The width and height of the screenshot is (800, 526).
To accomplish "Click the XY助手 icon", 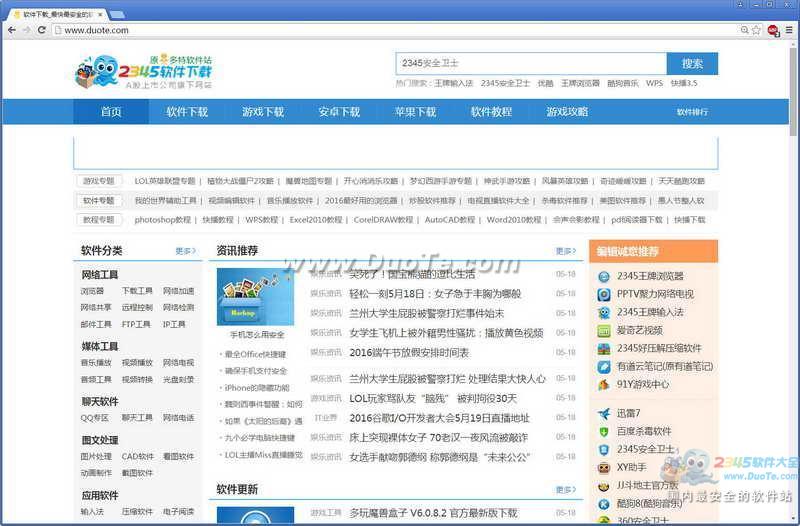I will (x=604, y=467).
